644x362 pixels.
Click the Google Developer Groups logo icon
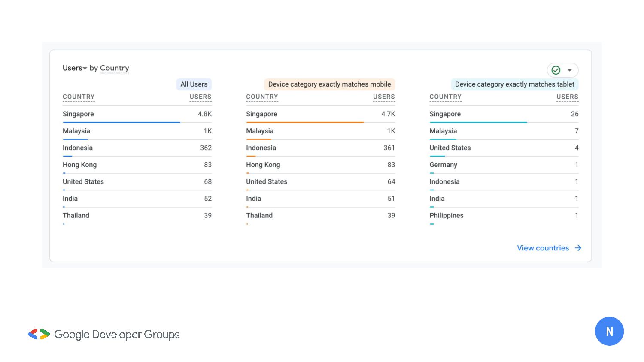coord(39,334)
